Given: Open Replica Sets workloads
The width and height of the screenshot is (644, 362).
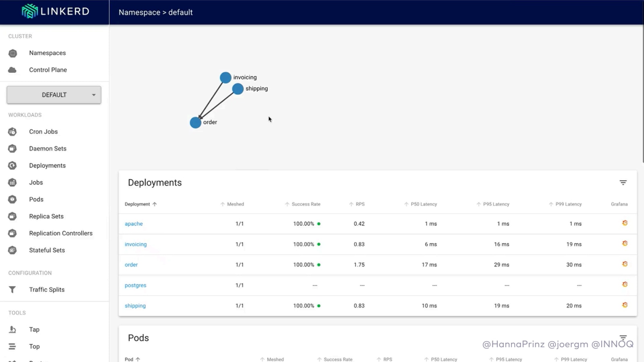Looking at the screenshot, I should click(x=46, y=216).
